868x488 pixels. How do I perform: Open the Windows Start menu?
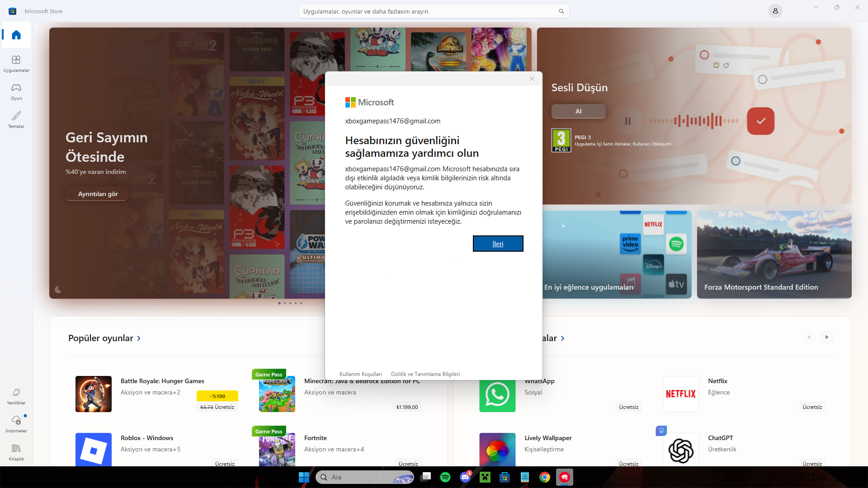click(304, 477)
